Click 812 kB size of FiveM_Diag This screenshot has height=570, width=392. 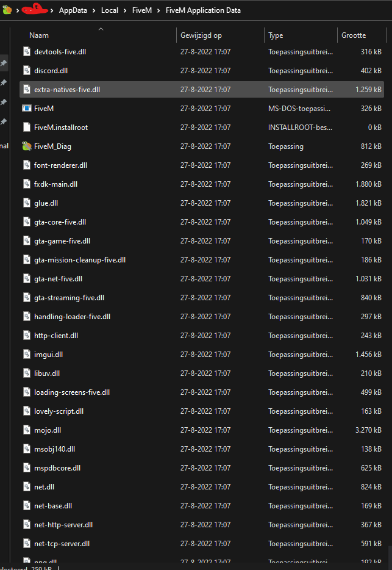[x=371, y=146]
